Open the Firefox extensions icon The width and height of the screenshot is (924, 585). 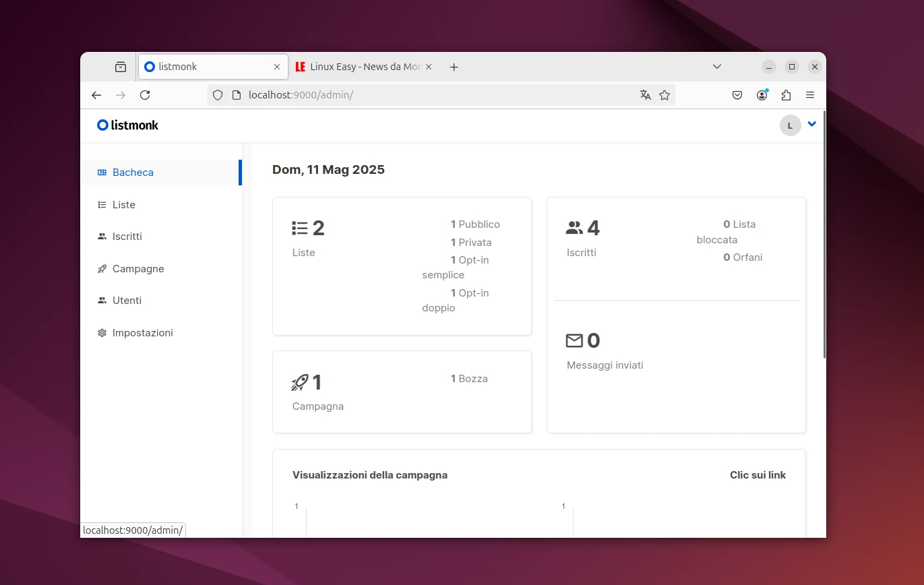click(x=786, y=95)
